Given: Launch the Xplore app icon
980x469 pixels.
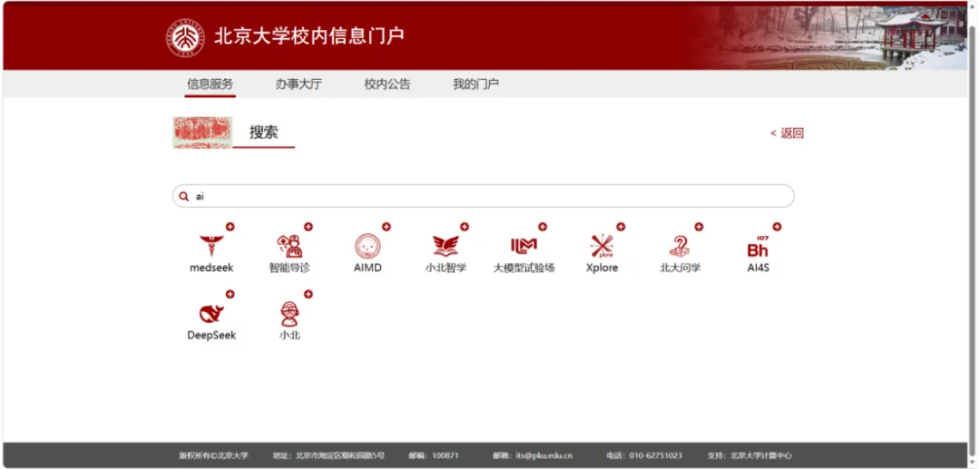Looking at the screenshot, I should click(x=602, y=246).
